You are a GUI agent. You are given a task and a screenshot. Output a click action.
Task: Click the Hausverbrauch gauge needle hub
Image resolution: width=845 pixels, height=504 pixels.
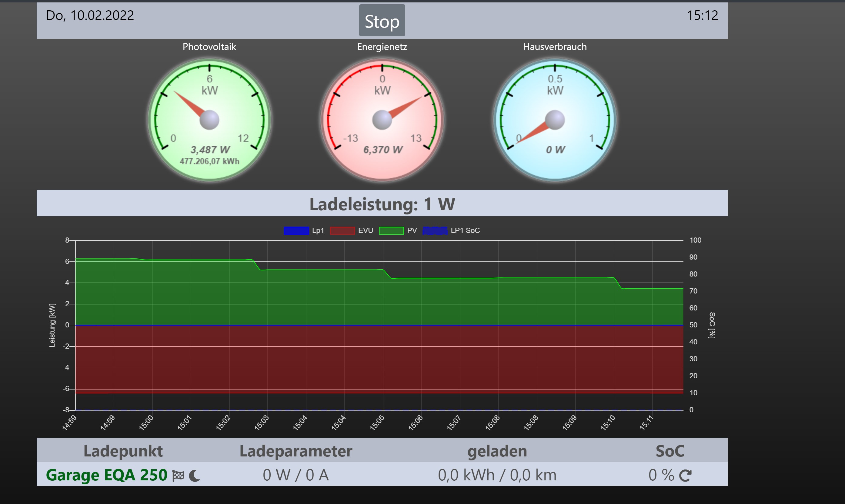555,120
